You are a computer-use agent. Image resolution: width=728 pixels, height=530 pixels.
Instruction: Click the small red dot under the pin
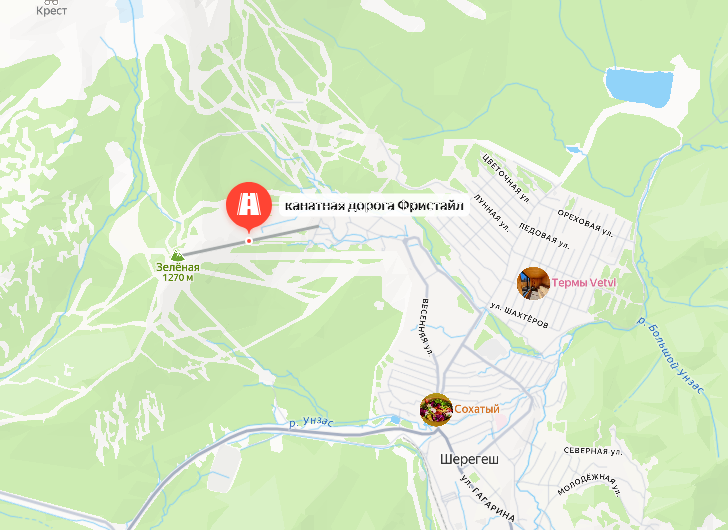pyautogui.click(x=249, y=241)
